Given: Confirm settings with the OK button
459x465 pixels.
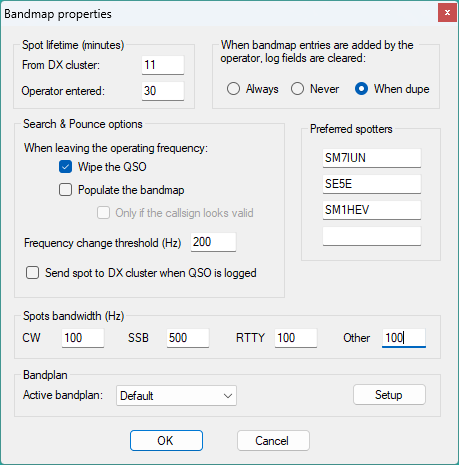Looking at the screenshot, I should pos(166,441).
